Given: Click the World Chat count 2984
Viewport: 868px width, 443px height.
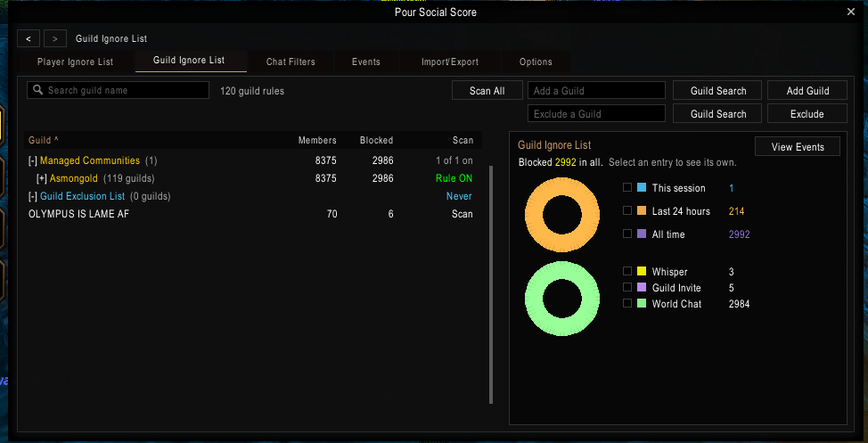Looking at the screenshot, I should point(739,303).
